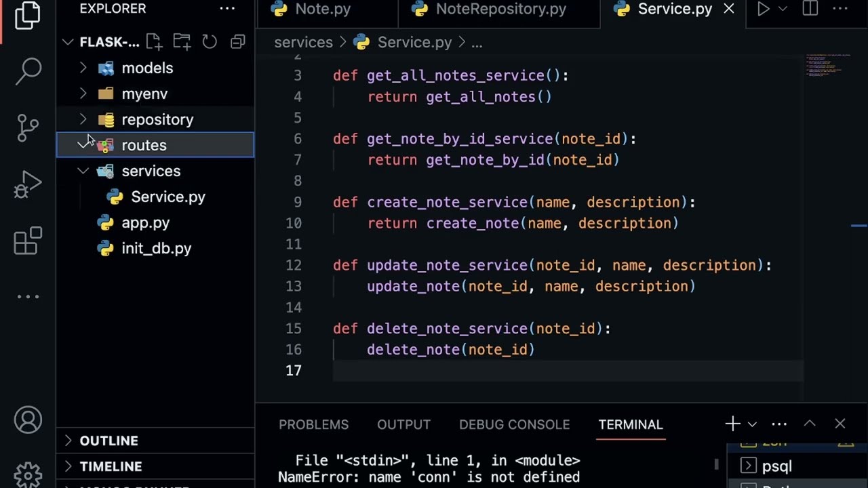Close the Service.py tab

[x=729, y=9]
